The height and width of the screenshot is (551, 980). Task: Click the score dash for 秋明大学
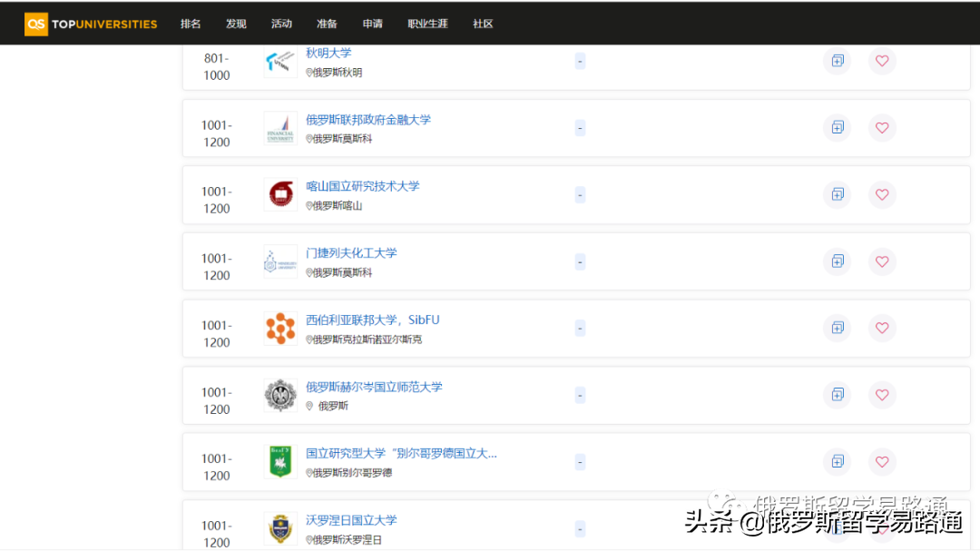coord(580,62)
